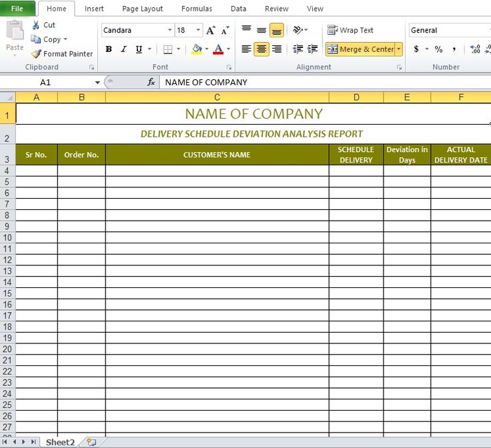Apply the red font color swatch
This screenshot has width=491, height=448.
218,49
